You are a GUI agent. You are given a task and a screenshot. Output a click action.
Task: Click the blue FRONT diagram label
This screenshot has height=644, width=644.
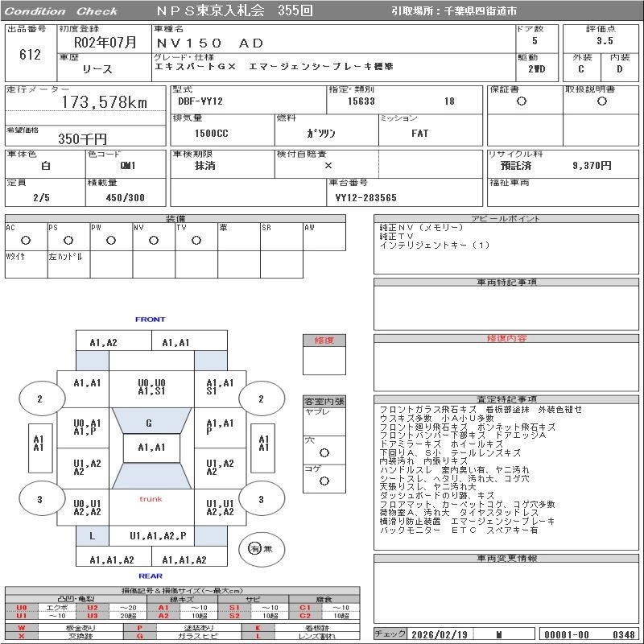point(150,319)
